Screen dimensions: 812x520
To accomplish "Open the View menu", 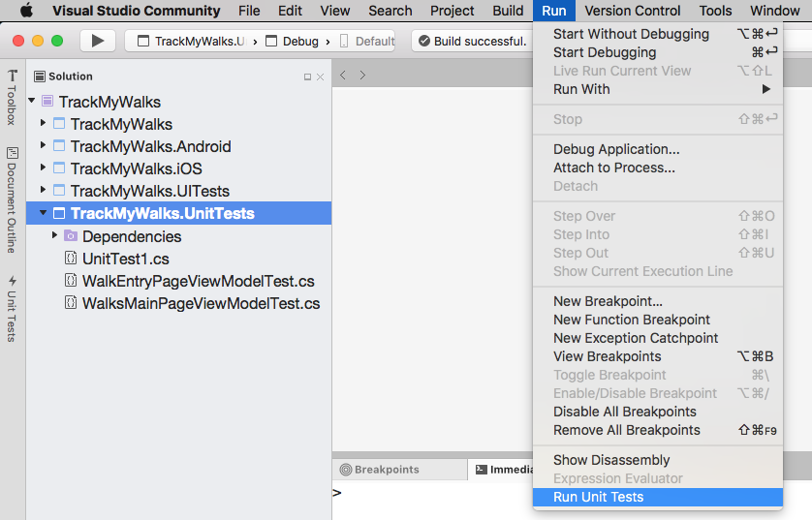I will pos(335,11).
